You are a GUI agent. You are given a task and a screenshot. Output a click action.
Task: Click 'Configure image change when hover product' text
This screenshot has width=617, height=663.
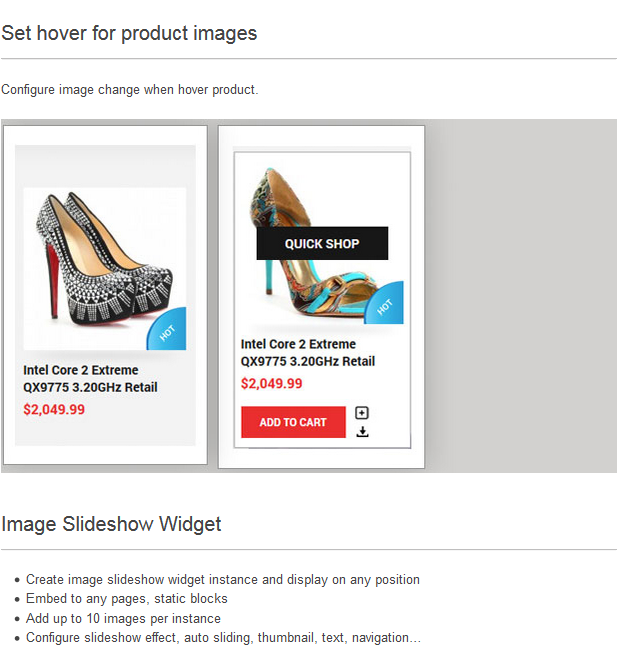click(x=129, y=90)
